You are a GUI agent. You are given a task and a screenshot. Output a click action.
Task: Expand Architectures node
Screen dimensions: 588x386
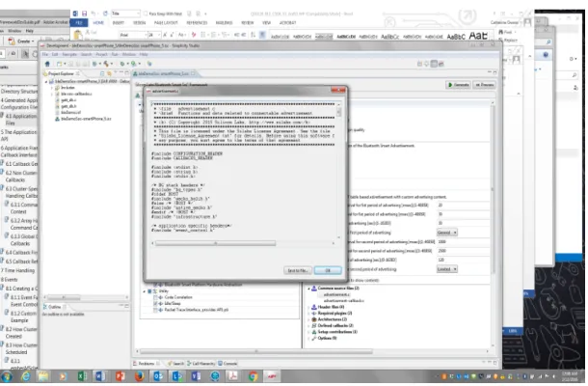[x=309, y=319]
